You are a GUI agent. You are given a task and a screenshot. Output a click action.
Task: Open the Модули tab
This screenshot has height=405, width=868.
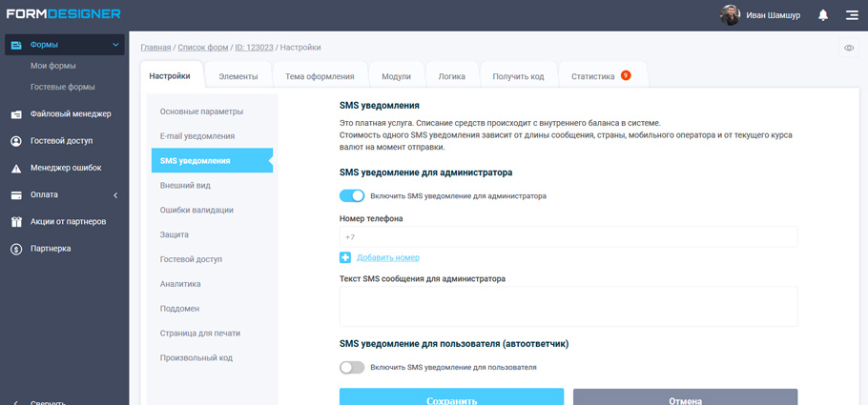tap(396, 77)
